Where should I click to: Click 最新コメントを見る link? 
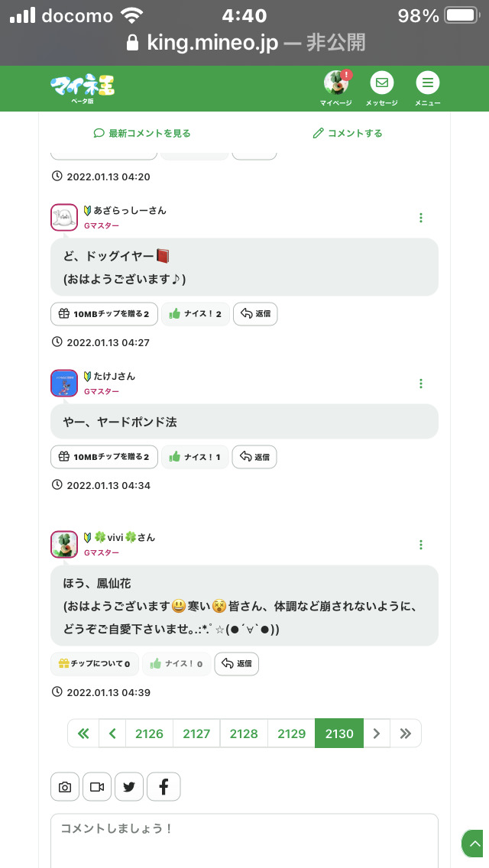[142, 133]
